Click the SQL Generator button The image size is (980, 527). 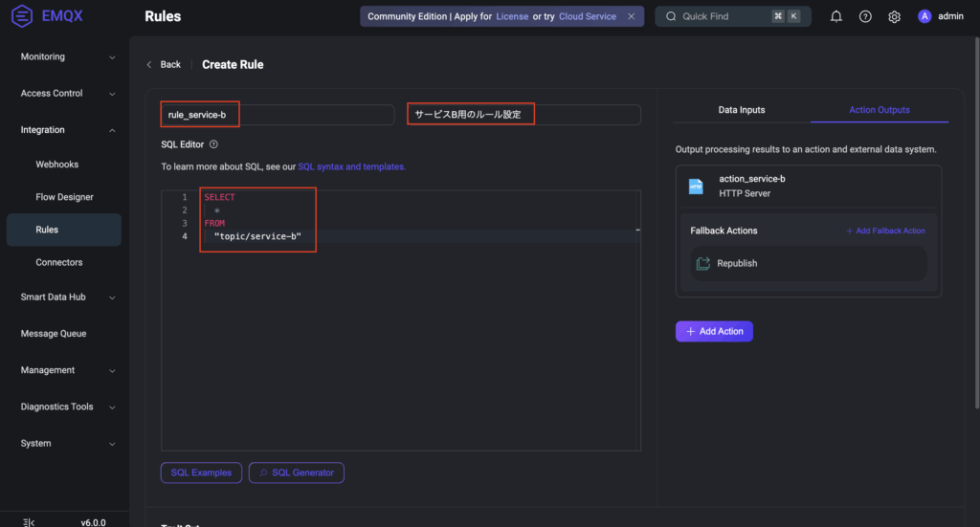(296, 472)
